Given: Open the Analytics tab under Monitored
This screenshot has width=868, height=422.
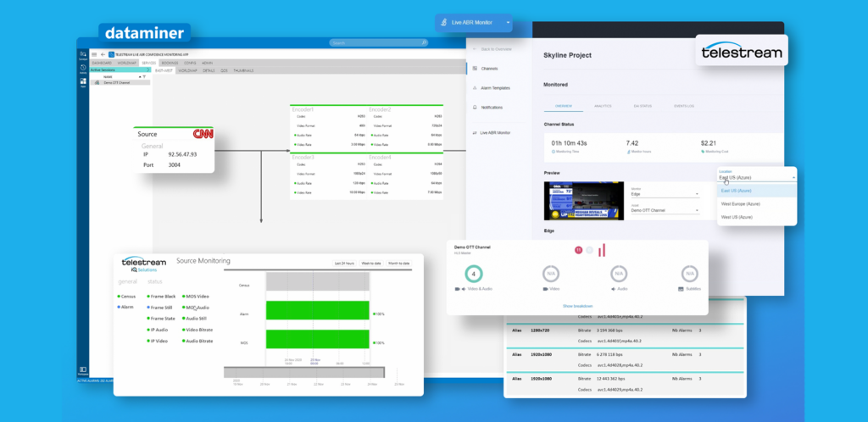Looking at the screenshot, I should click(x=603, y=106).
